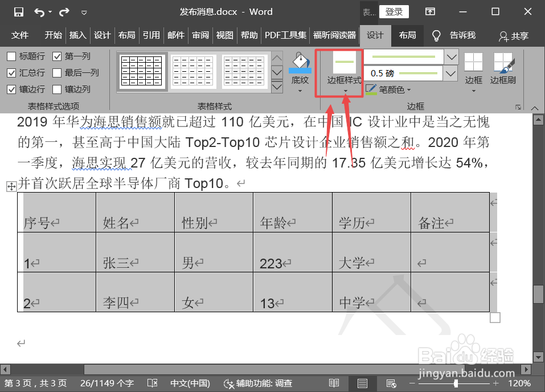
Task: Click the 第 3 页，共 3 页 page indicator
Action: pos(35,383)
